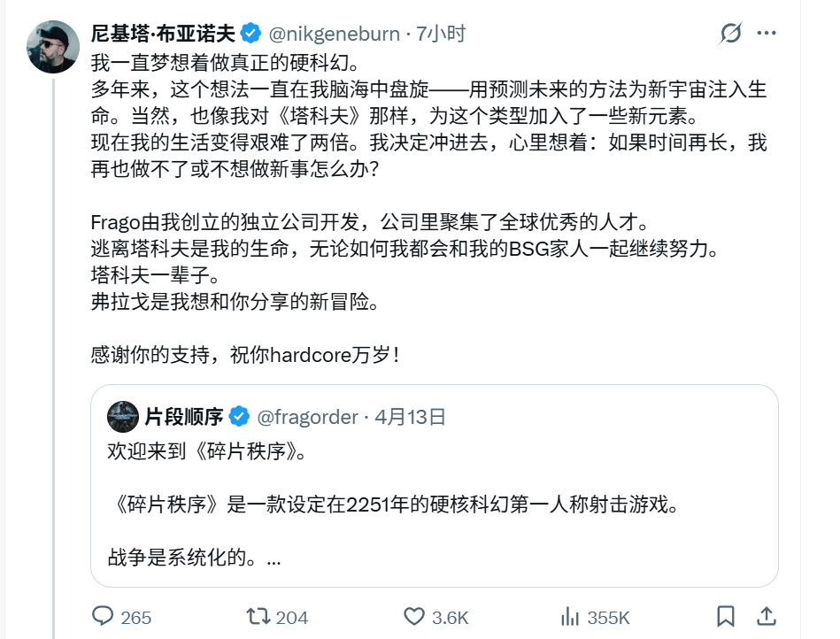Bookmark this post
Screen dimensions: 840x639
725,616
